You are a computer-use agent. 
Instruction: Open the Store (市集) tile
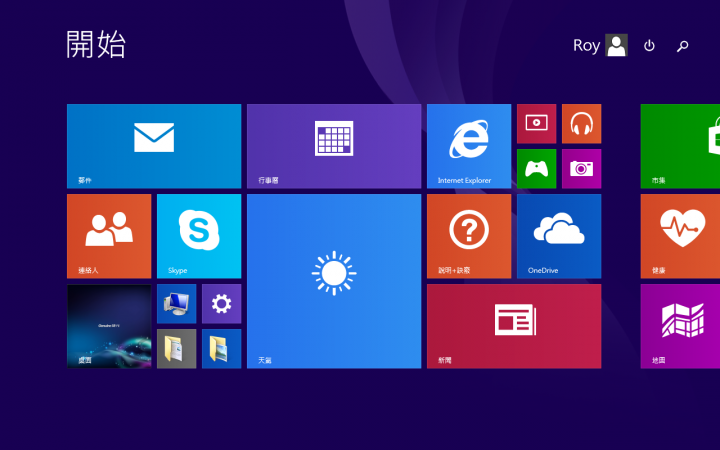[x=680, y=145]
